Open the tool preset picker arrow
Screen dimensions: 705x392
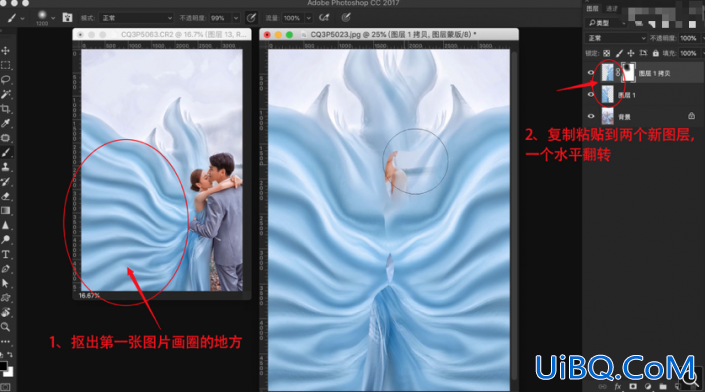click(x=22, y=18)
